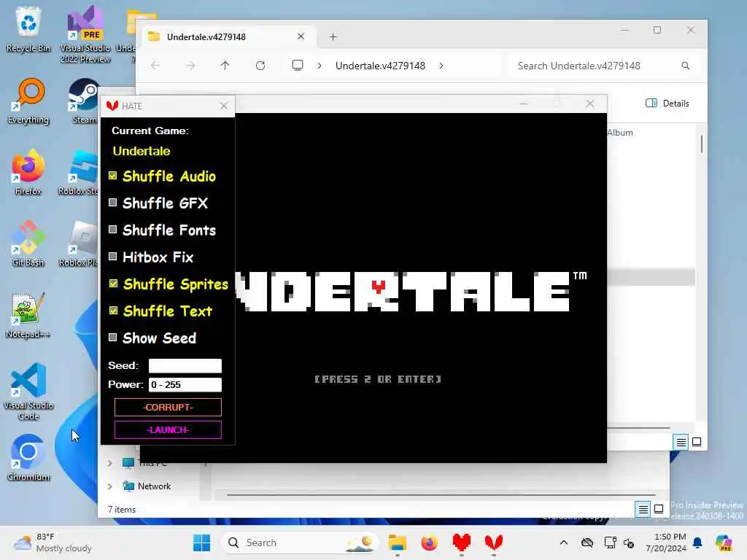Open the Visual Studio Code desktop icon
Viewport: 747px width, 560px height.
[28, 392]
